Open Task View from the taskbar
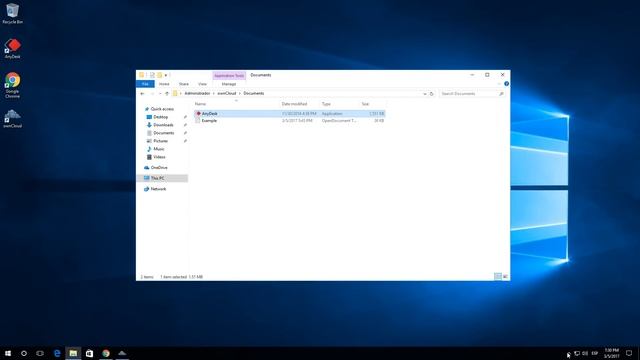Image resolution: width=640 pixels, height=360 pixels. click(x=40, y=353)
